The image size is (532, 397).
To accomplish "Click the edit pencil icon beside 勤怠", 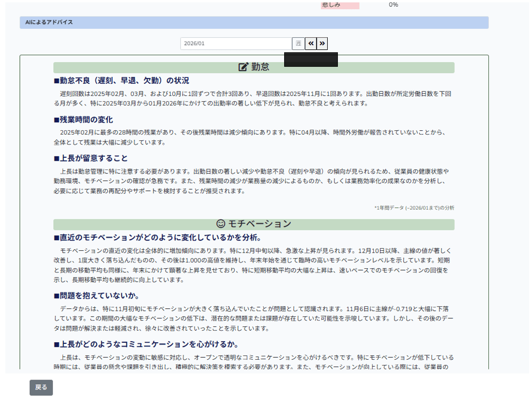I will pyautogui.click(x=243, y=67).
